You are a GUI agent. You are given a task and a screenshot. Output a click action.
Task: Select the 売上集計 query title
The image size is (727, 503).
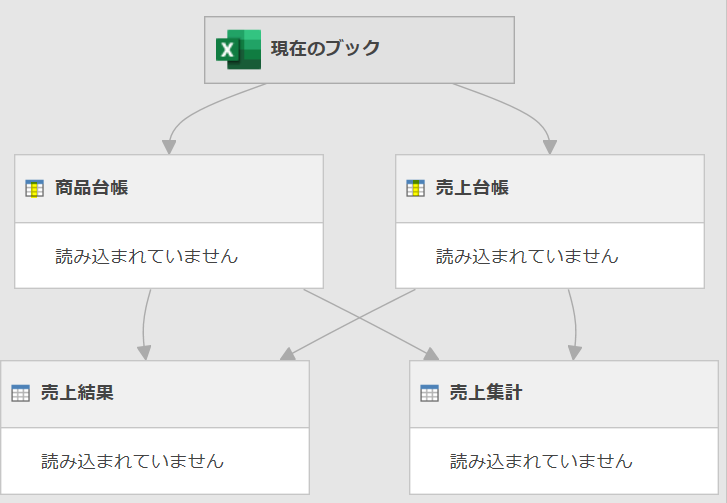point(486,393)
